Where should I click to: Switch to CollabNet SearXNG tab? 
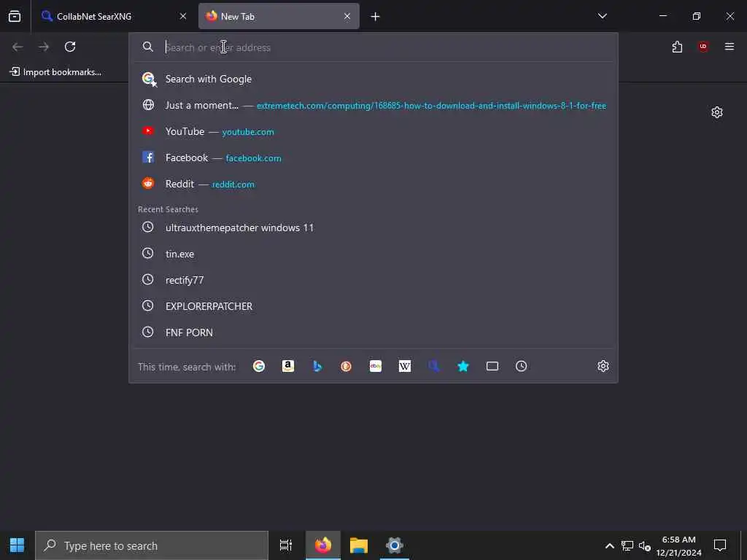(x=115, y=16)
